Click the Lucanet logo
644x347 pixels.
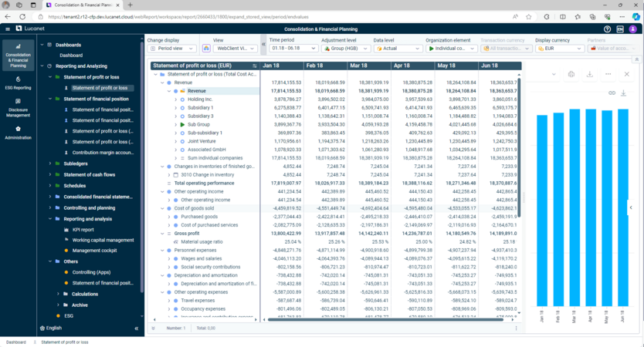click(x=30, y=29)
